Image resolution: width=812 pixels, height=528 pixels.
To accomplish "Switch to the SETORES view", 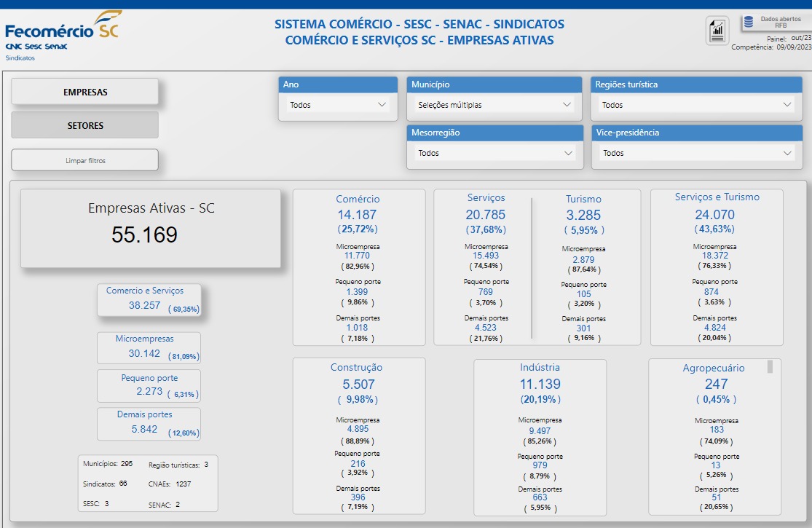I will tap(85, 125).
